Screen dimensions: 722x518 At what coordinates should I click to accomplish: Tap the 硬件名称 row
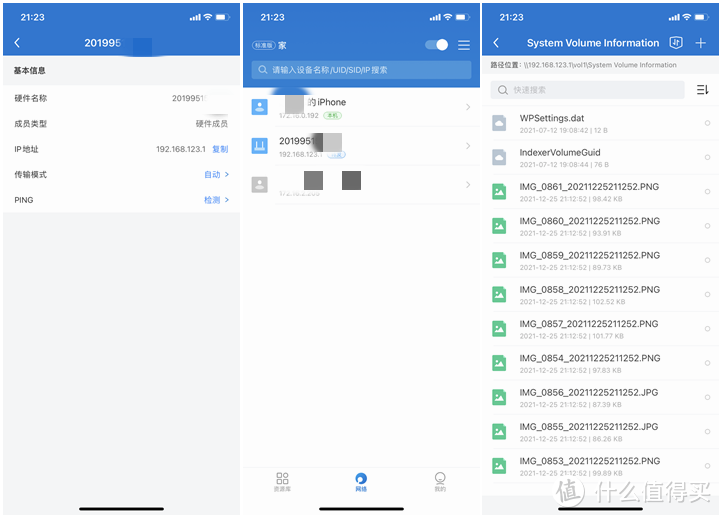pos(122,98)
